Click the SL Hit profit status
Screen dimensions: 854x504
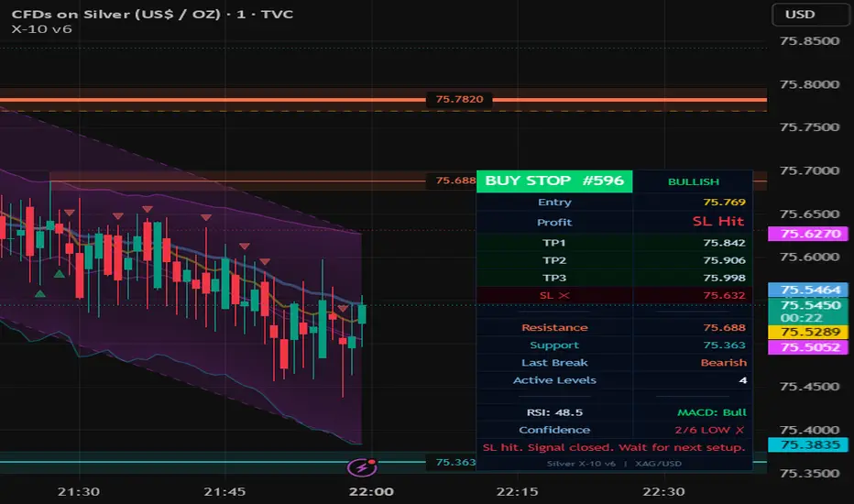pos(717,221)
